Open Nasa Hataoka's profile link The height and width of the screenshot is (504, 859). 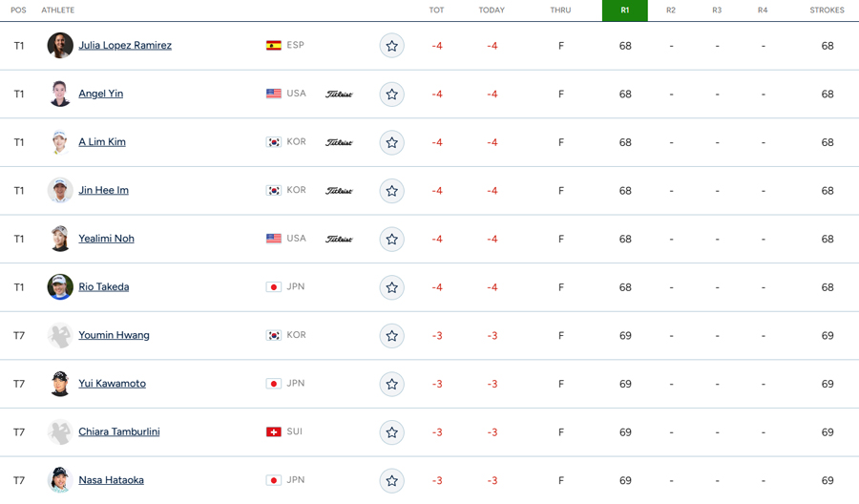(112, 480)
